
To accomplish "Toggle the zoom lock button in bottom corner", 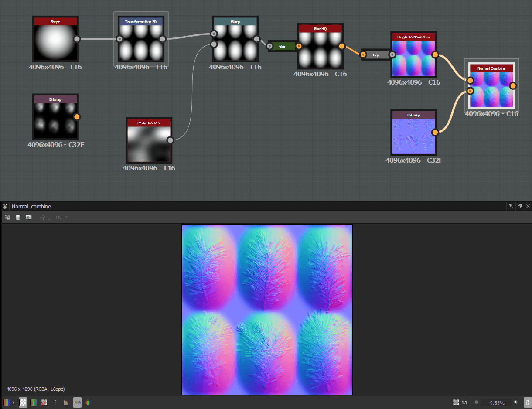I will click(x=527, y=402).
